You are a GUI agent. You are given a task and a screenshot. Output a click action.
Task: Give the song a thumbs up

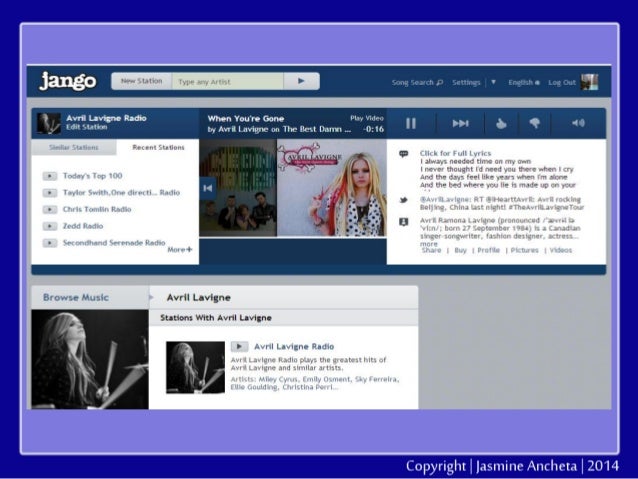(501, 123)
